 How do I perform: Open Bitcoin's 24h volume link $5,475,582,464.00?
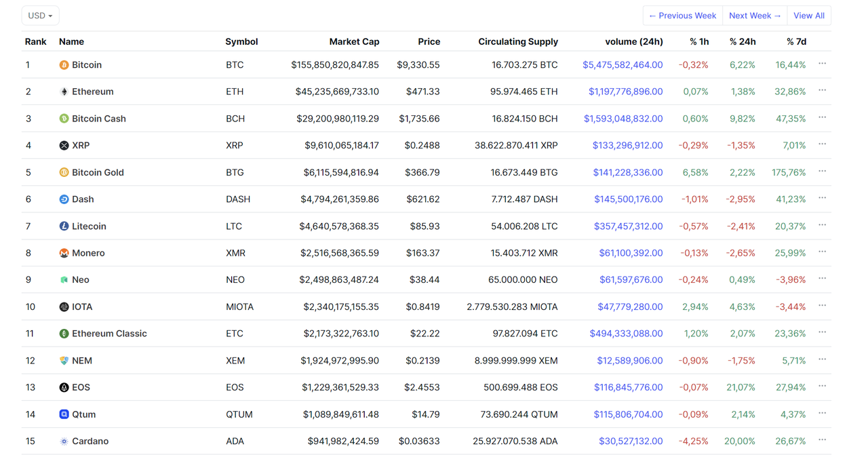click(623, 65)
